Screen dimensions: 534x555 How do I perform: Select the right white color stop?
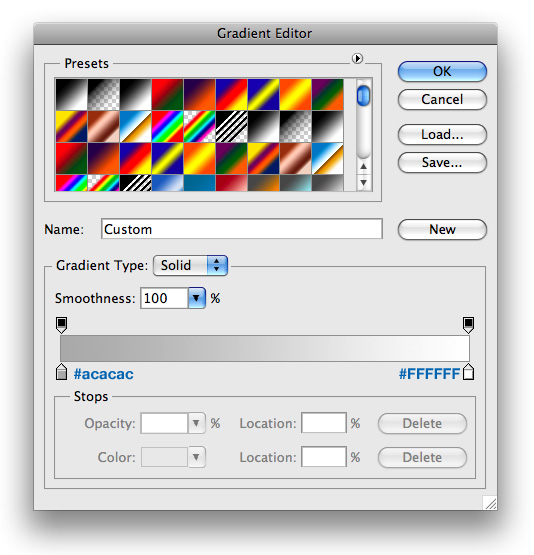(469, 372)
